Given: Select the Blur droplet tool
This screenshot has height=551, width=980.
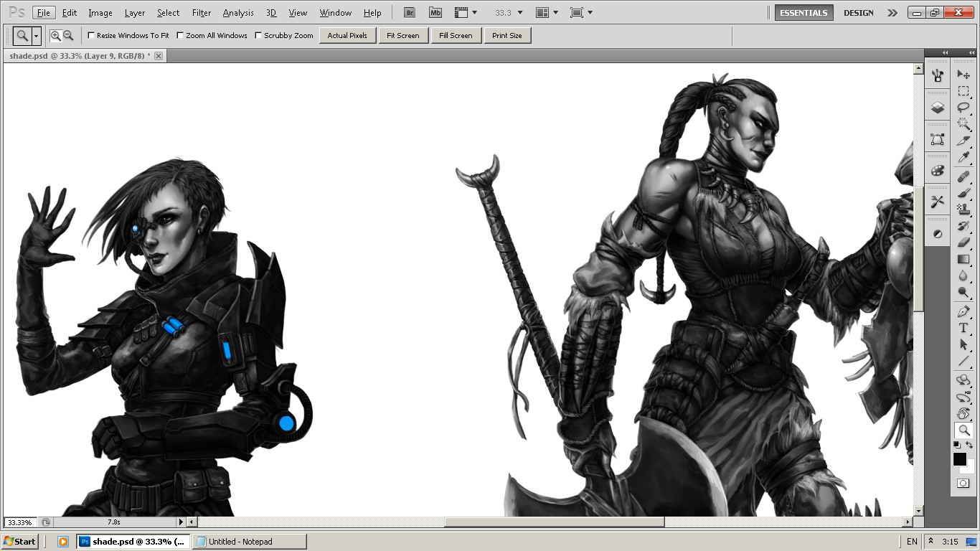Looking at the screenshot, I should [x=963, y=275].
